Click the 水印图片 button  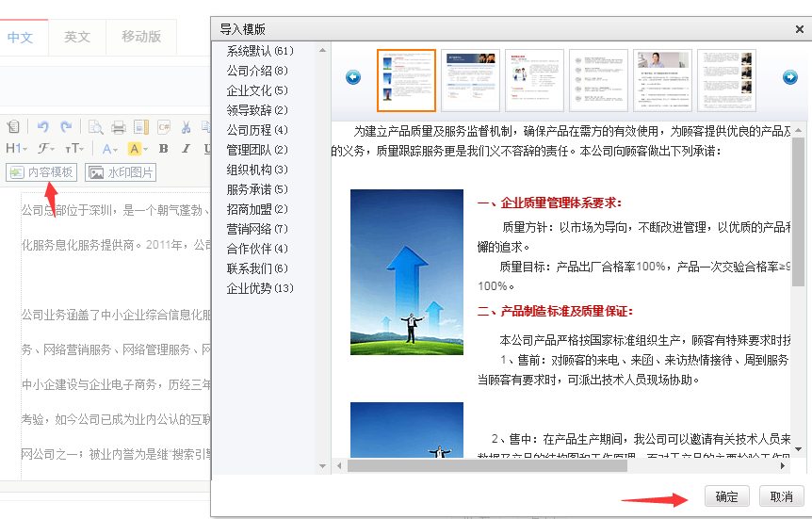121,172
